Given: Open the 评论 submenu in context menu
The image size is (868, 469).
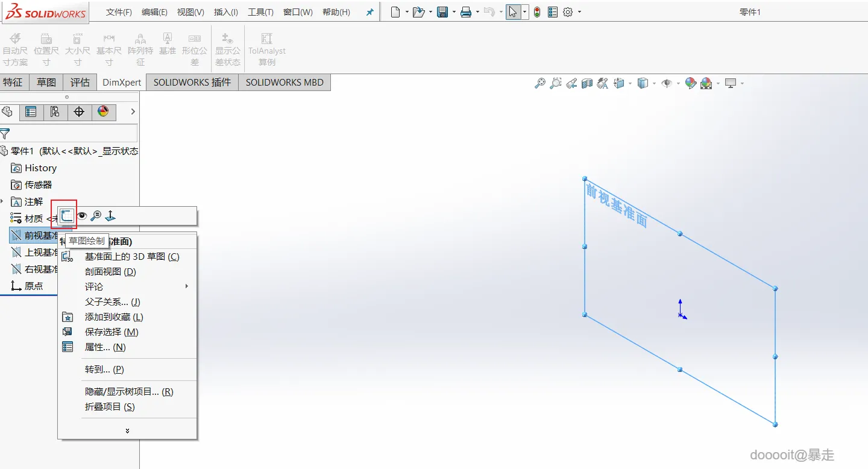Looking at the screenshot, I should click(x=128, y=287).
